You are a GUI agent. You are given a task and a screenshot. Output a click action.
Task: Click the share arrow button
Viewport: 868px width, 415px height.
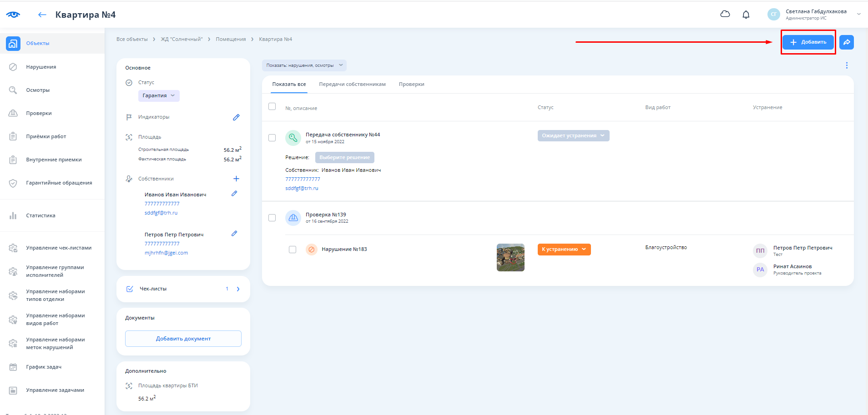pyautogui.click(x=846, y=42)
